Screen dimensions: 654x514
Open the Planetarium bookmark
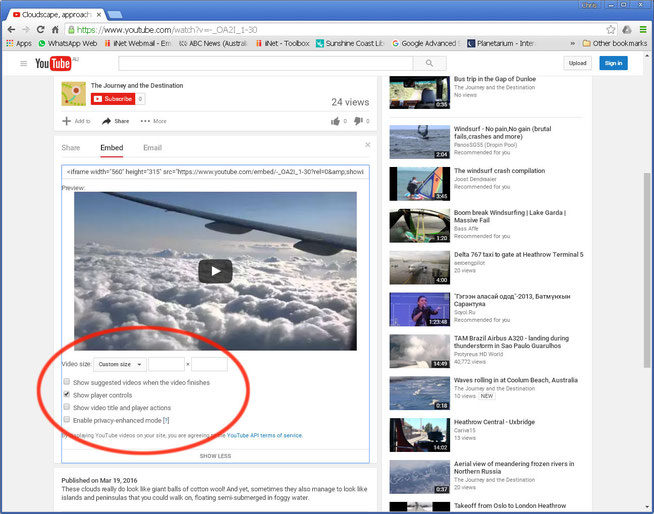click(501, 43)
